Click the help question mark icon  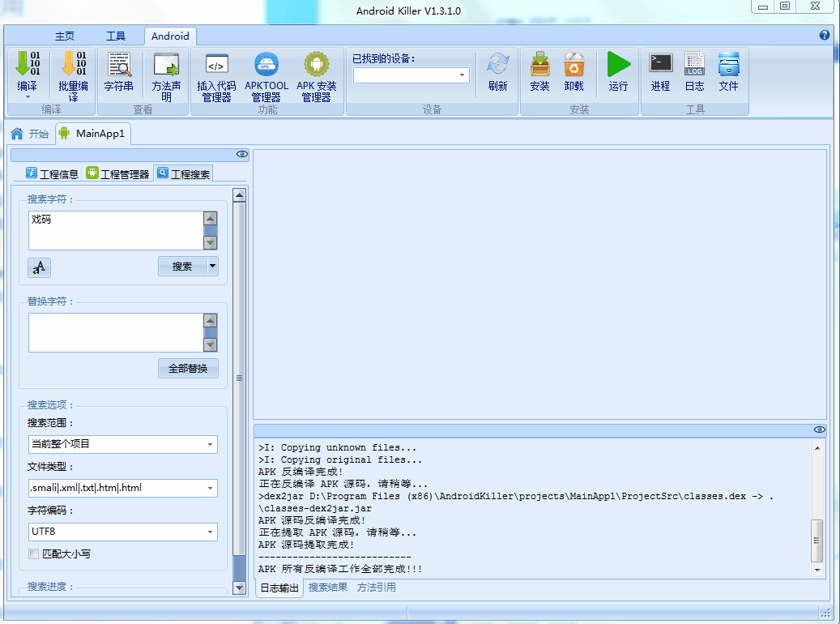point(825,35)
